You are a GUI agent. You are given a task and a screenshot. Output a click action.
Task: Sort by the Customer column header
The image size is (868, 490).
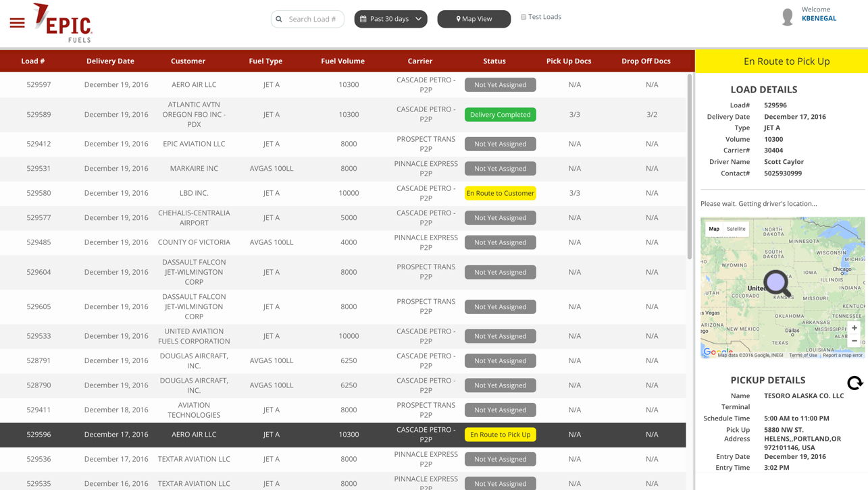[x=188, y=61]
